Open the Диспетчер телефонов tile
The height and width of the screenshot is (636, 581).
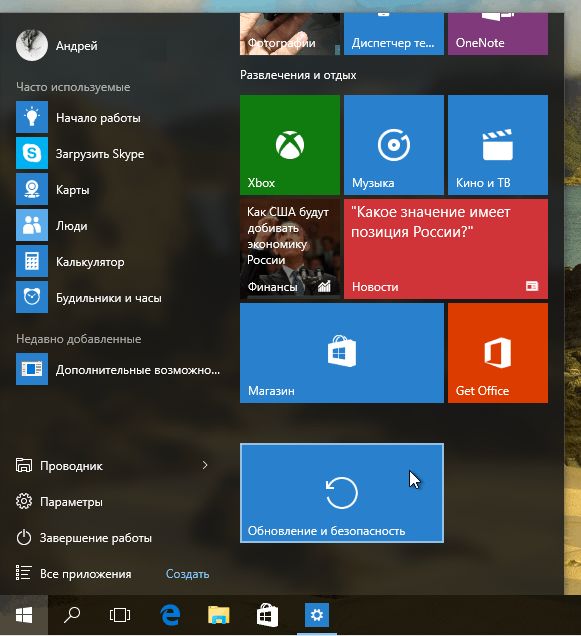[x=394, y=34]
